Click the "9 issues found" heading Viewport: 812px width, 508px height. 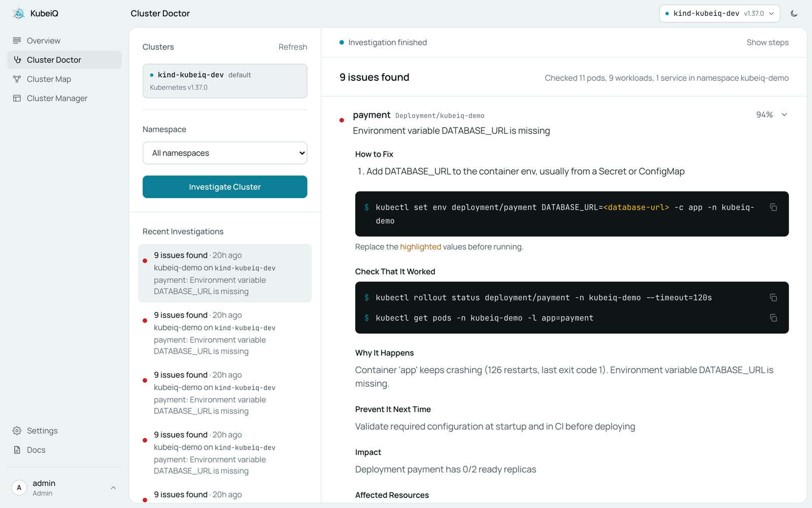(x=375, y=77)
